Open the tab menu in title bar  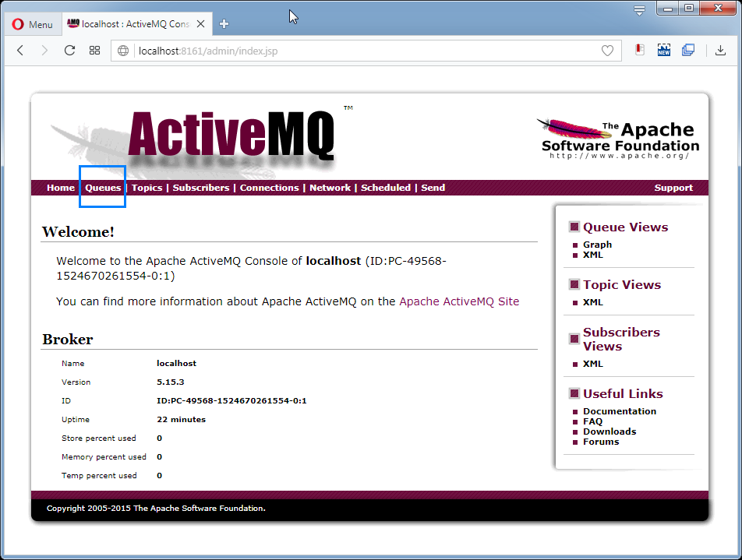click(x=639, y=10)
